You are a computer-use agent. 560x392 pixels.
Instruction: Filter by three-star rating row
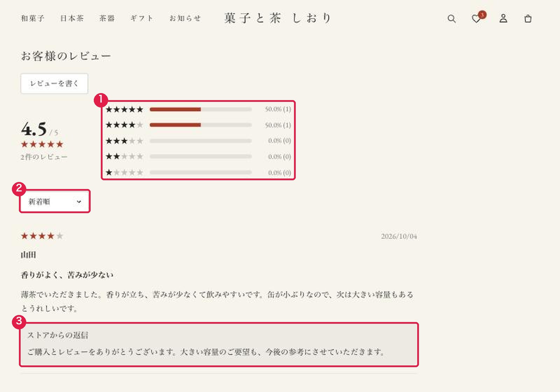click(198, 141)
